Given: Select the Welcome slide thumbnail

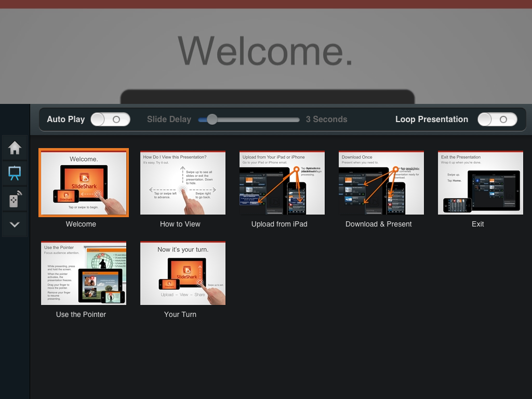Looking at the screenshot, I should 84,182.
